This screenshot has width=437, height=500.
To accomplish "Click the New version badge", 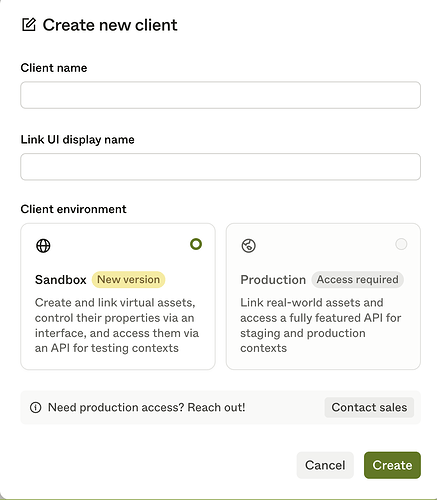I will point(128,279).
